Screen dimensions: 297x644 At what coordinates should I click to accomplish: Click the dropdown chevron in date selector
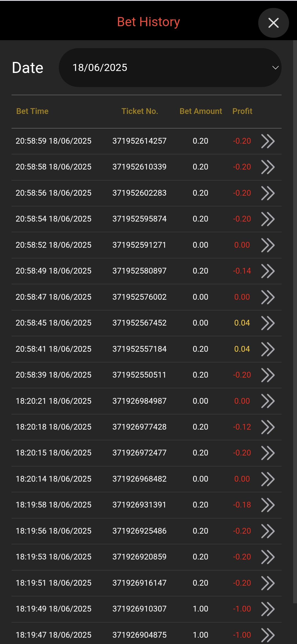coord(275,68)
